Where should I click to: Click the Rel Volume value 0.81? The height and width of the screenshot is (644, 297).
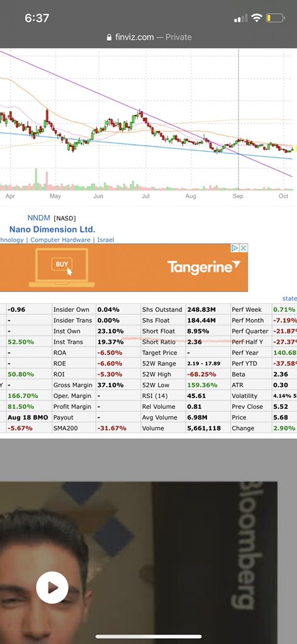[x=194, y=407]
